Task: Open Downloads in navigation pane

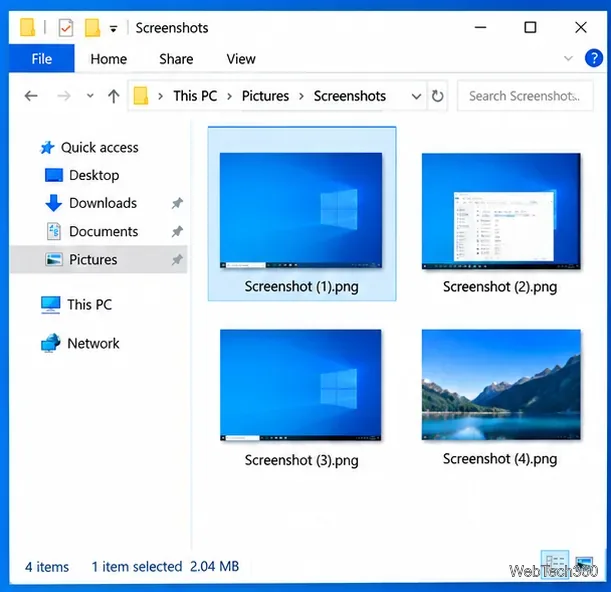Action: click(x=103, y=203)
